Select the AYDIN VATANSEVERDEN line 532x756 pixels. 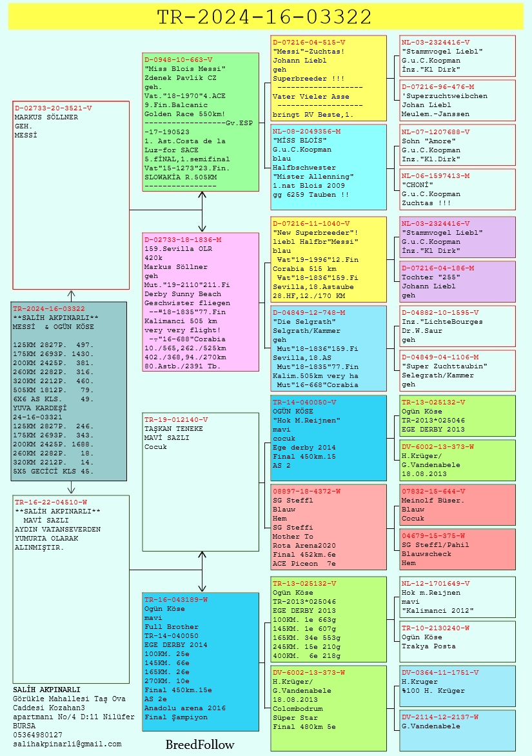tap(58, 529)
